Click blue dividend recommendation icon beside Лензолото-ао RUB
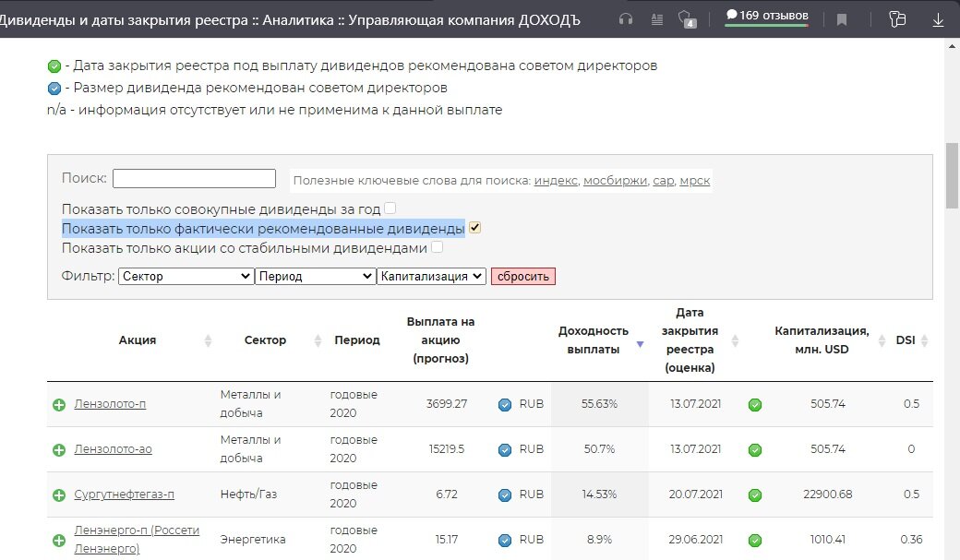Viewport: 960px width, 560px height. [x=505, y=449]
